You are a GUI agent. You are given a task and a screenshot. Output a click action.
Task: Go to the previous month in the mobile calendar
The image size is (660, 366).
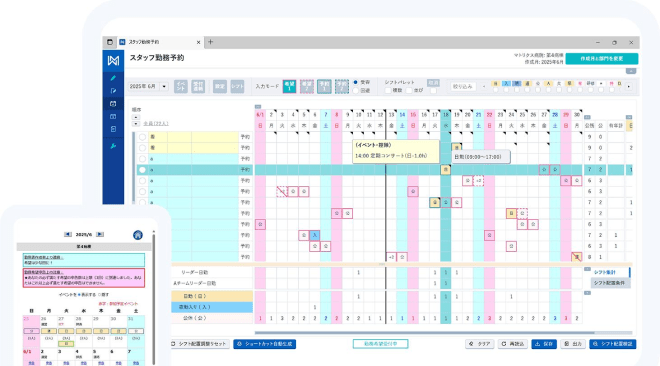tap(68, 234)
